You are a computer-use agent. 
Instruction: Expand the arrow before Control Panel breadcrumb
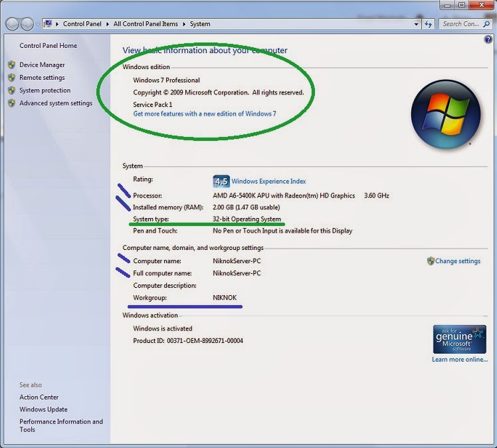click(57, 24)
